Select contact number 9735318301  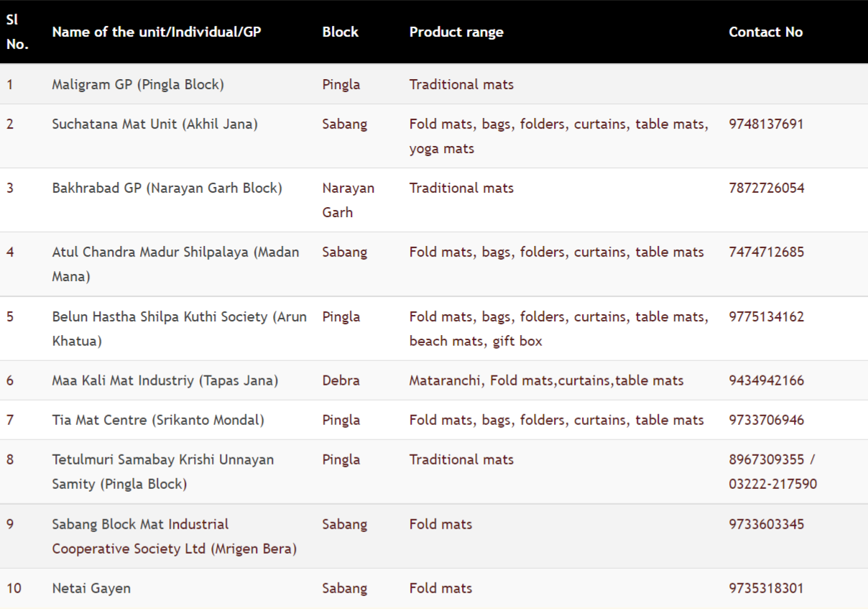766,588
